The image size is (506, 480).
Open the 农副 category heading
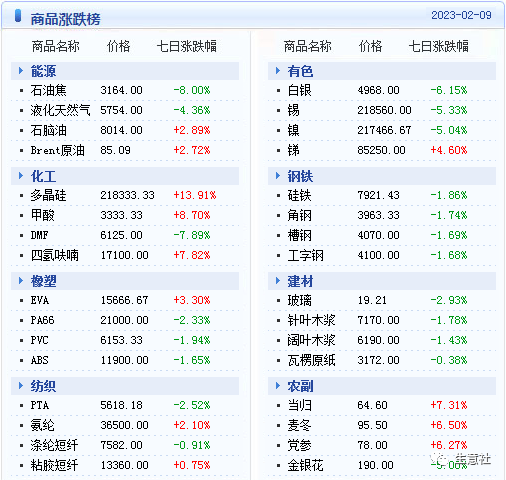(301, 386)
